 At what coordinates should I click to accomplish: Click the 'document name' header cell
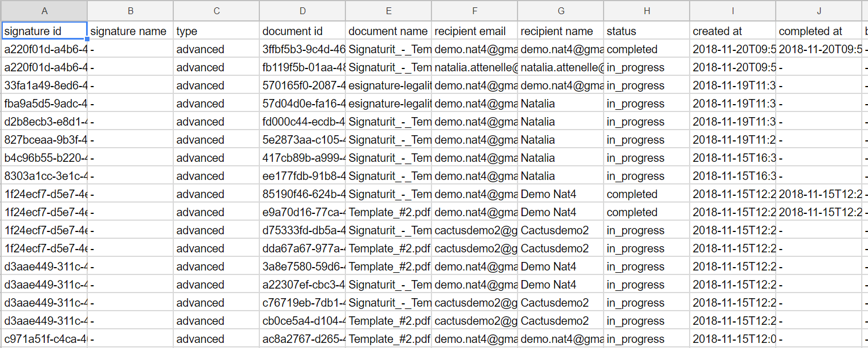(x=388, y=31)
